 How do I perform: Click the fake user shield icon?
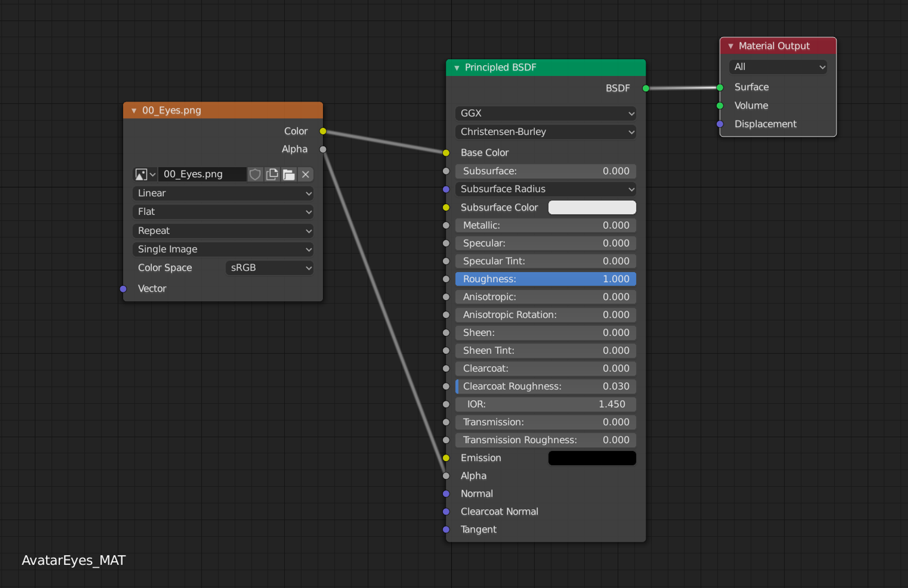click(255, 175)
